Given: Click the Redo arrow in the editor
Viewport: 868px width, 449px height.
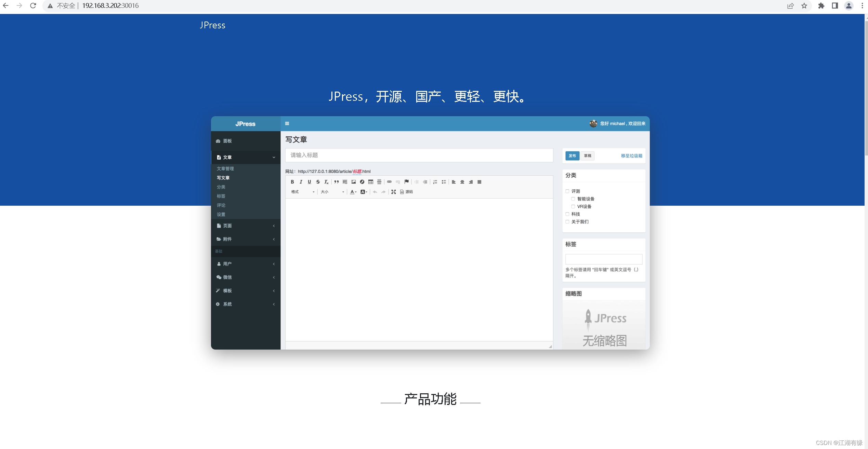Looking at the screenshot, I should coord(384,192).
